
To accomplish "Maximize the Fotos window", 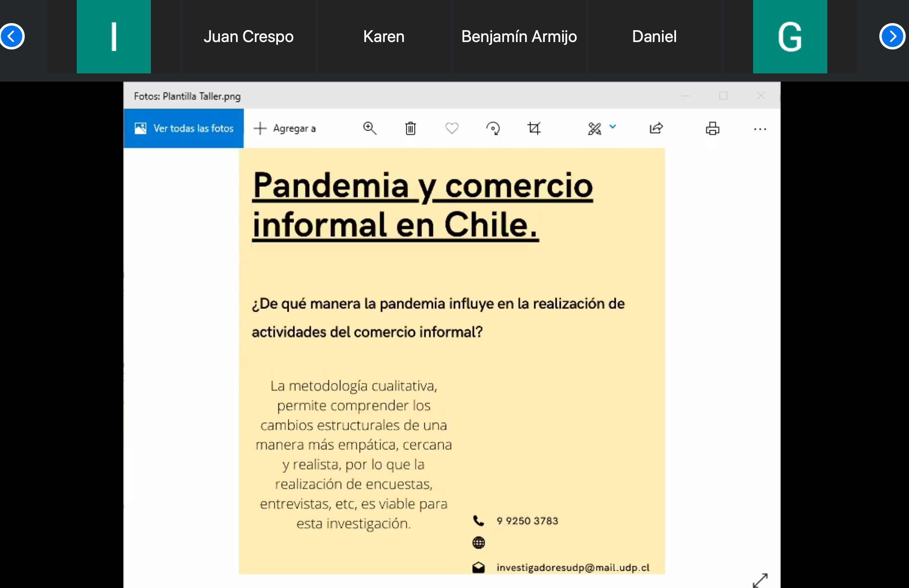I will point(723,96).
